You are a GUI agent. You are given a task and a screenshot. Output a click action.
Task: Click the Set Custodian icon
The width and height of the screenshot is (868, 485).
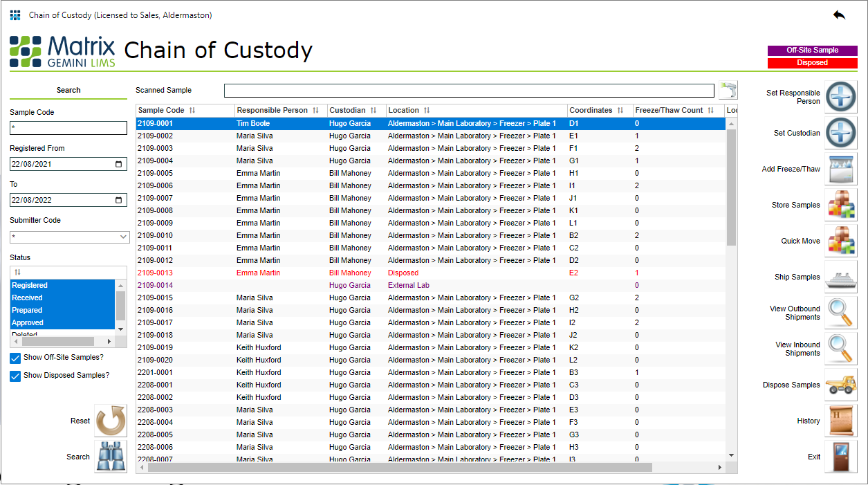pyautogui.click(x=840, y=132)
